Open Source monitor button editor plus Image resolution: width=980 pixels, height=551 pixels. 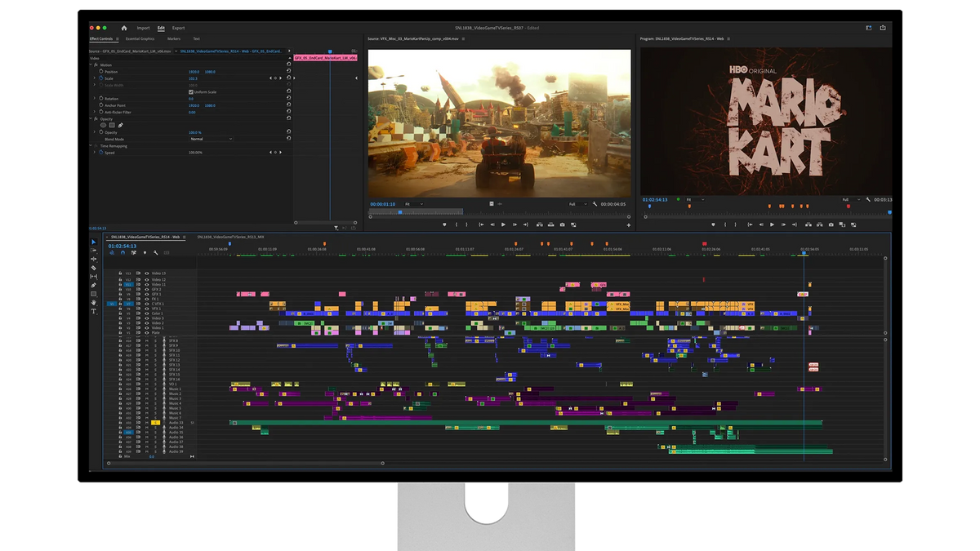[628, 224]
